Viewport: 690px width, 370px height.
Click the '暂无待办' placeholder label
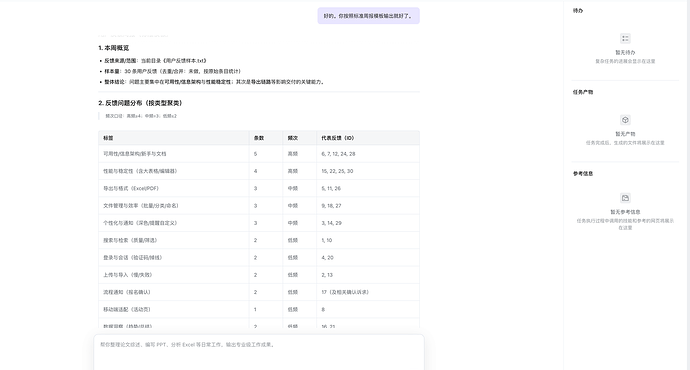(625, 52)
